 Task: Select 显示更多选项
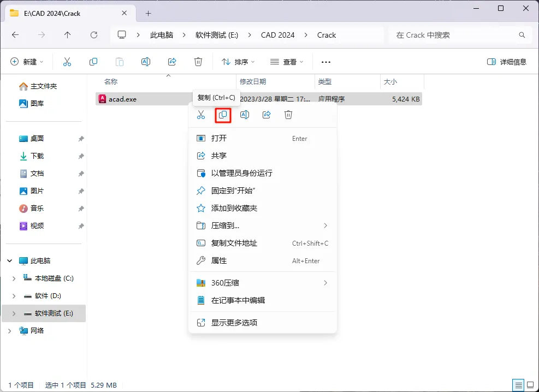click(x=263, y=323)
